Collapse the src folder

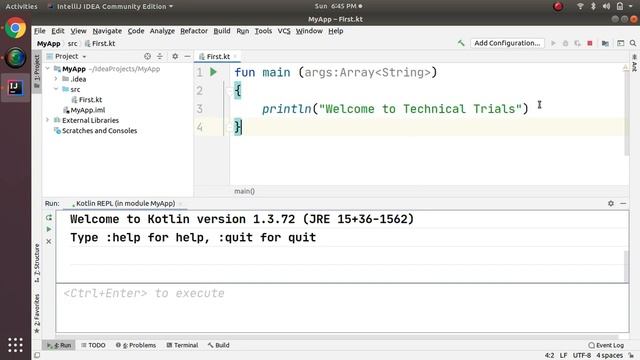tap(56, 89)
